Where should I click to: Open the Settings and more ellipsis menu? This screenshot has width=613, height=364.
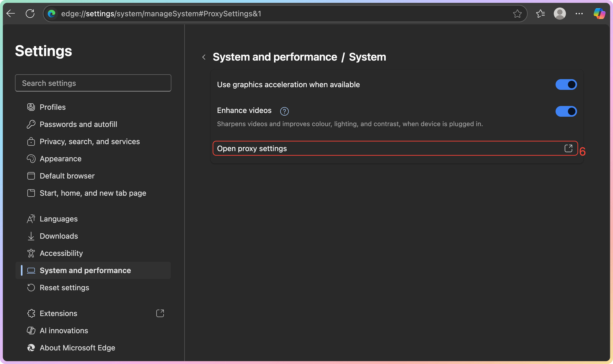(579, 14)
